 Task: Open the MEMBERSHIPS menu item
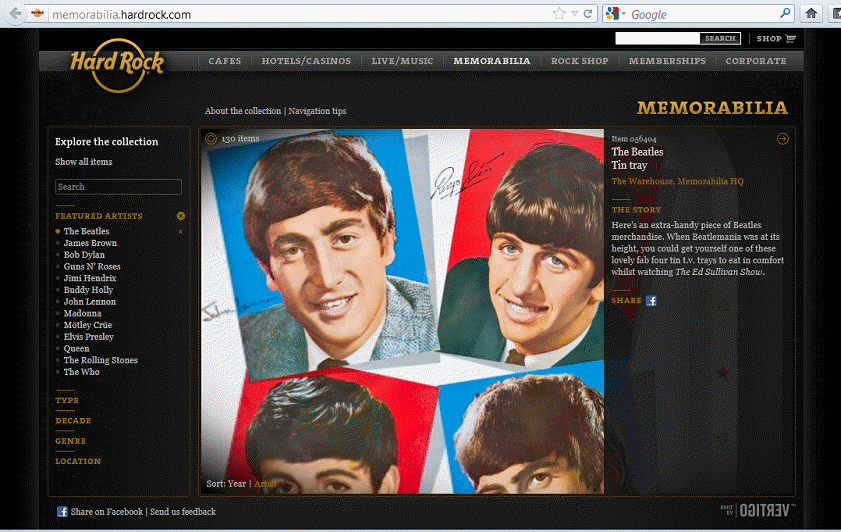tap(667, 61)
